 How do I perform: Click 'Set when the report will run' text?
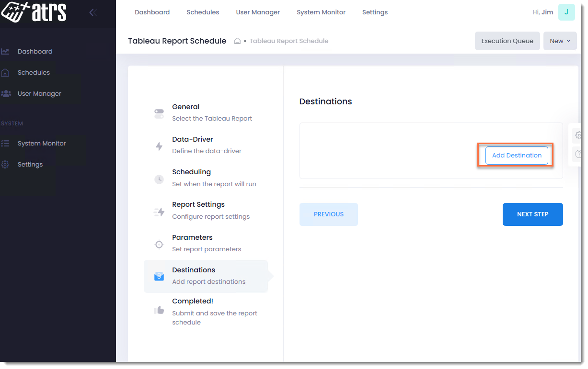pos(214,184)
